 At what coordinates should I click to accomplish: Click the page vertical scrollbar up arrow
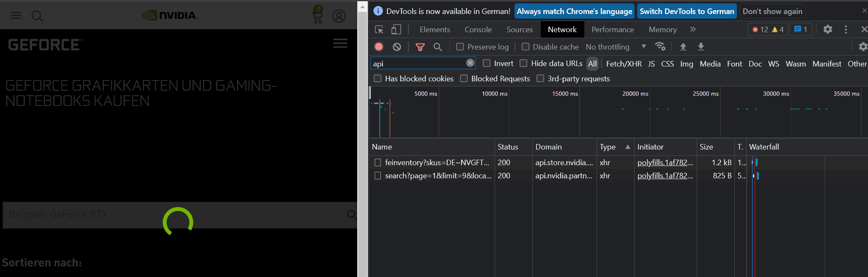362,6
